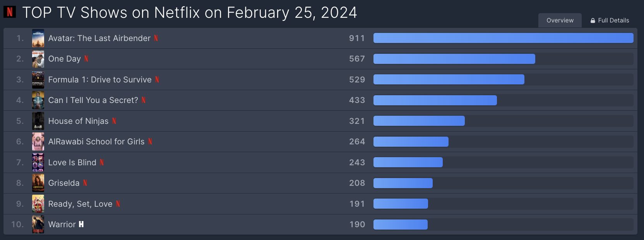Click the HBO icon next to Warrior
The width and height of the screenshot is (644, 240).
pos(81,224)
